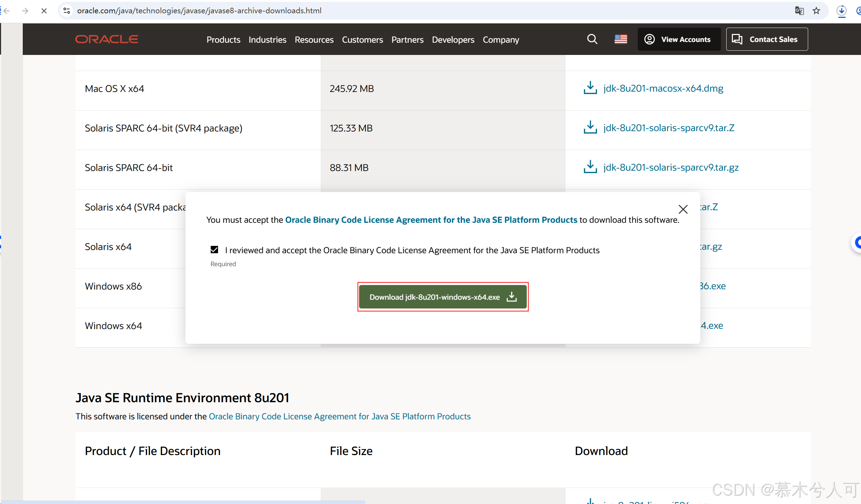Open the translate page icon
The width and height of the screenshot is (861, 504).
coord(799,11)
